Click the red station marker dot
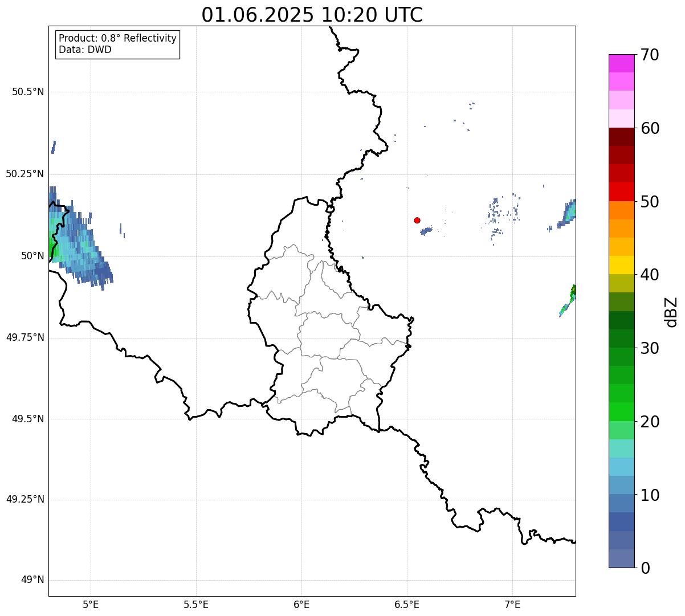This screenshot has width=685, height=616. pyautogui.click(x=417, y=220)
